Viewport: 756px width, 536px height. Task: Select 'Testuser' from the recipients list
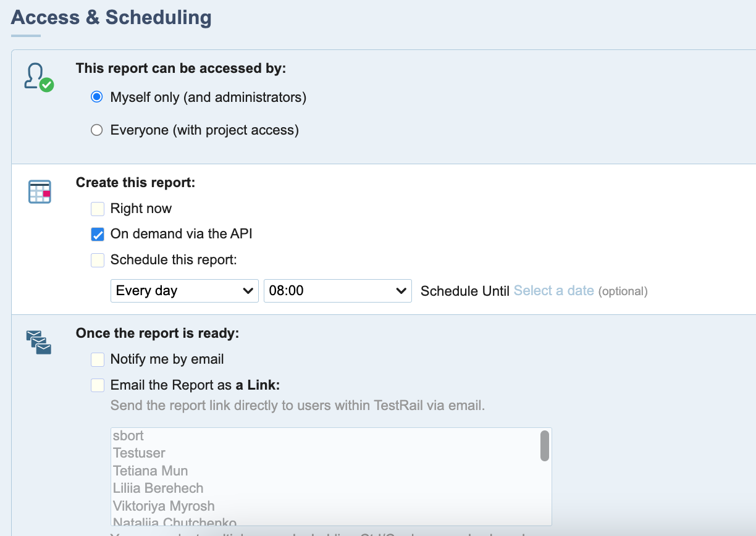tap(140, 453)
